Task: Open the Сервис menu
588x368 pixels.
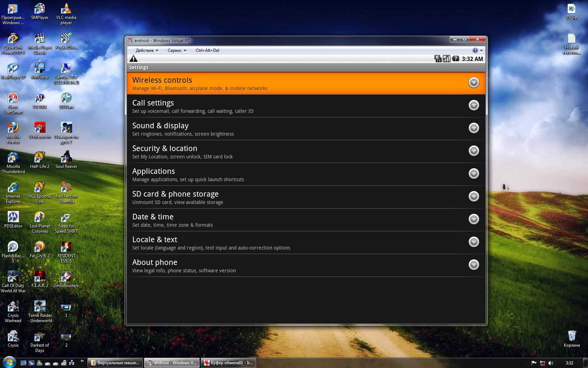Action: pyautogui.click(x=177, y=50)
